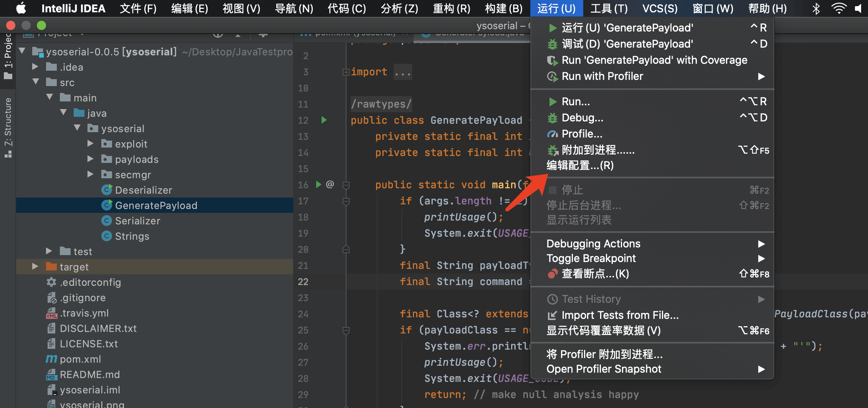Click the README.md markdown file icon
The image size is (868, 408).
click(51, 375)
